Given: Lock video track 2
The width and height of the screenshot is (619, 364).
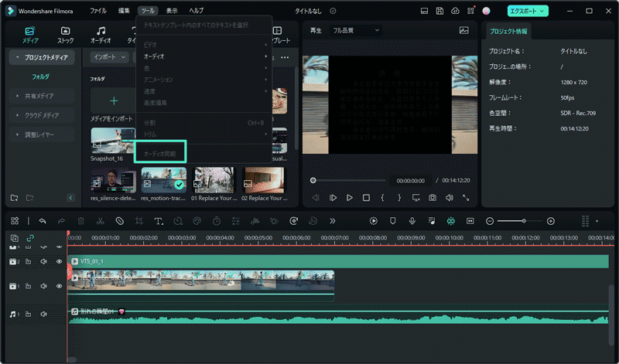Looking at the screenshot, I should click(x=28, y=261).
